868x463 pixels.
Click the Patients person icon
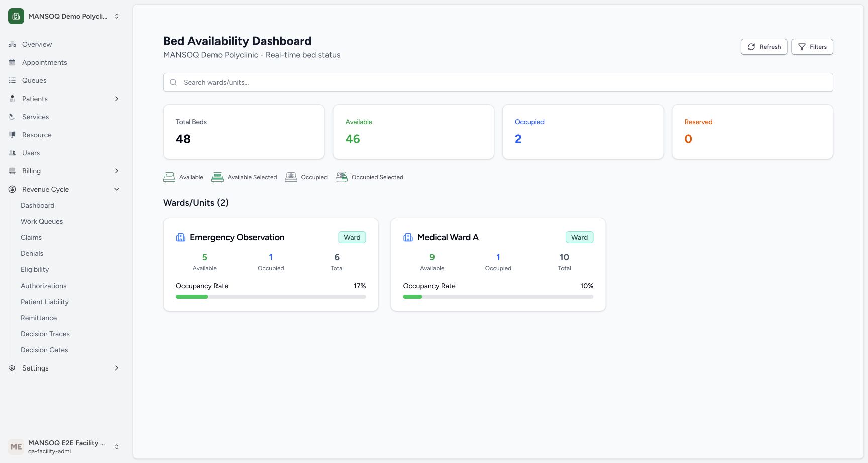tap(12, 99)
